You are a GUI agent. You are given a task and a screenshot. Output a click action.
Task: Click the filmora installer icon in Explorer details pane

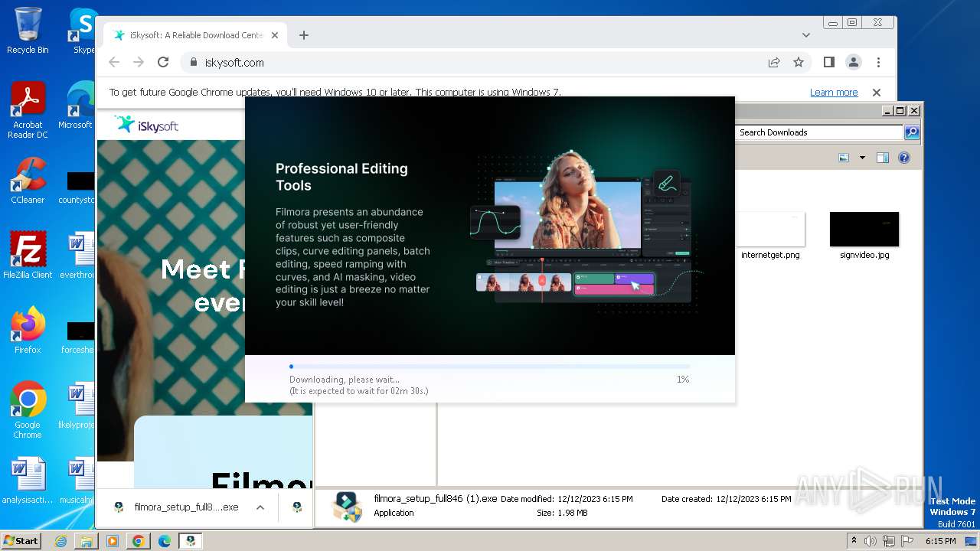347,507
